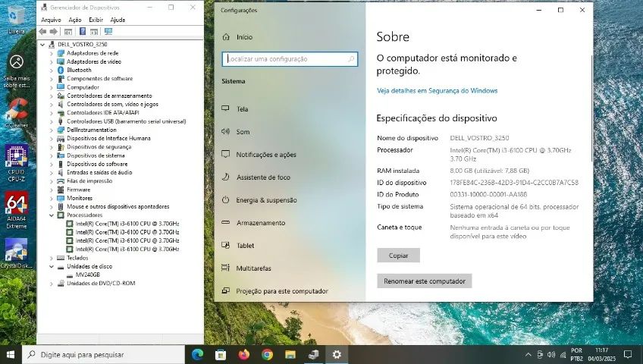Select the Firmware device category

point(78,190)
